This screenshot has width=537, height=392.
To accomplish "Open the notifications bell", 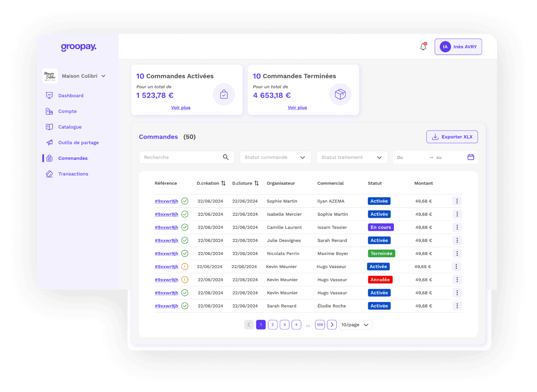I will [x=423, y=47].
